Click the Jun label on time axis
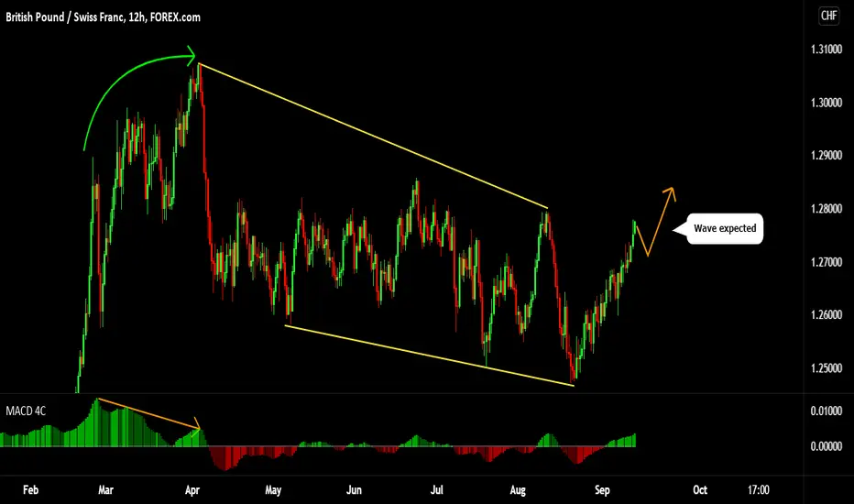Screen dimensions: 854x504 354,490
